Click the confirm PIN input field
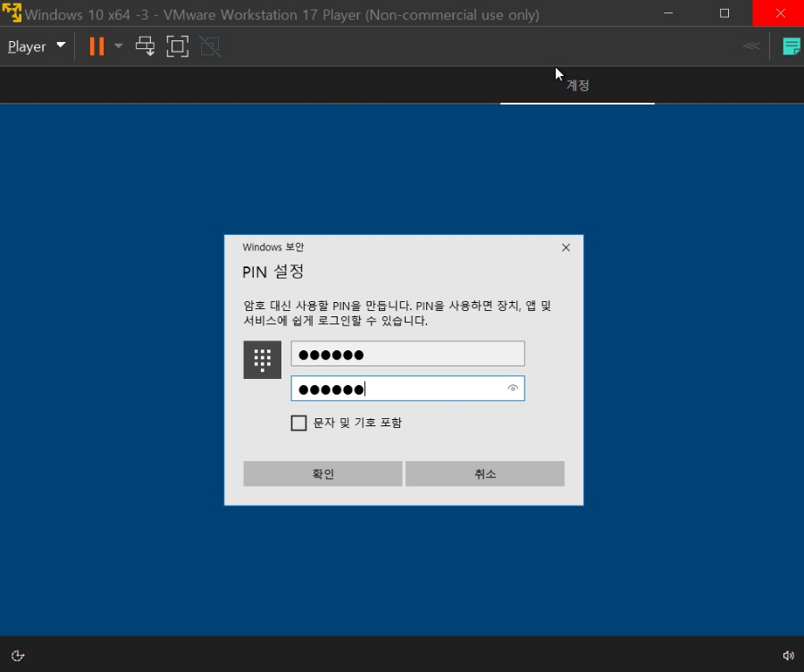The image size is (804, 672). click(x=407, y=389)
